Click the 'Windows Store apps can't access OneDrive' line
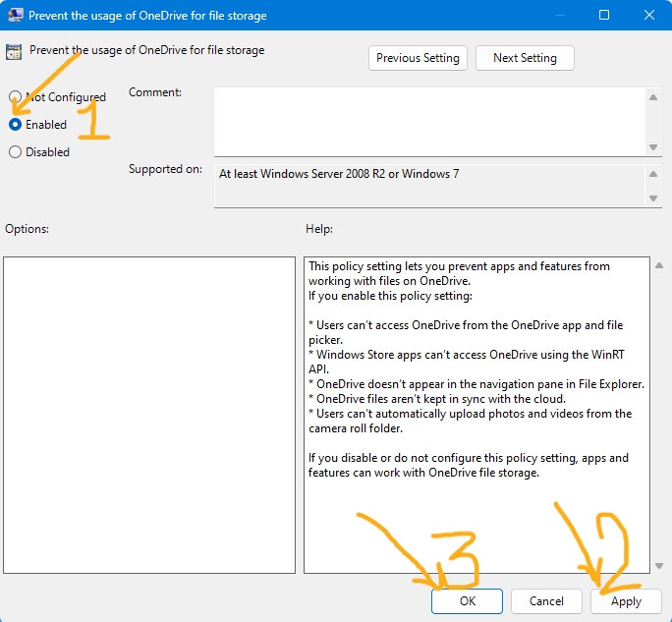The width and height of the screenshot is (672, 622). pos(467,362)
